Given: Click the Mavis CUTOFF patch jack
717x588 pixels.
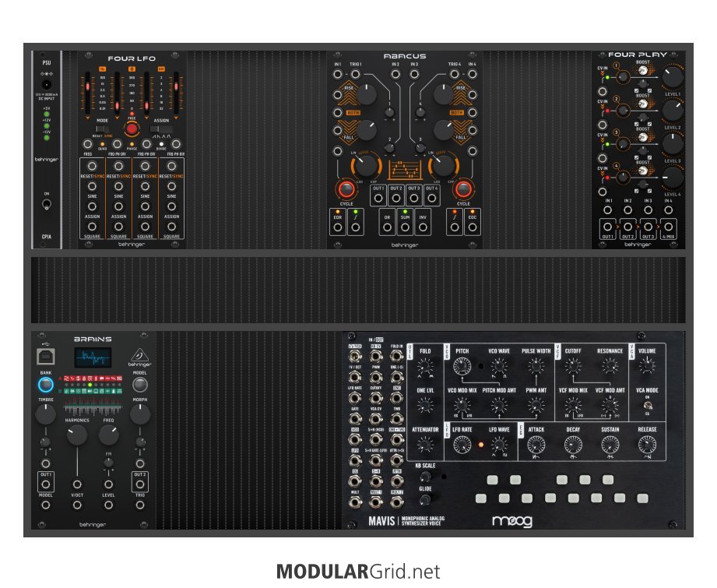Looking at the screenshot, I should pos(375,397).
